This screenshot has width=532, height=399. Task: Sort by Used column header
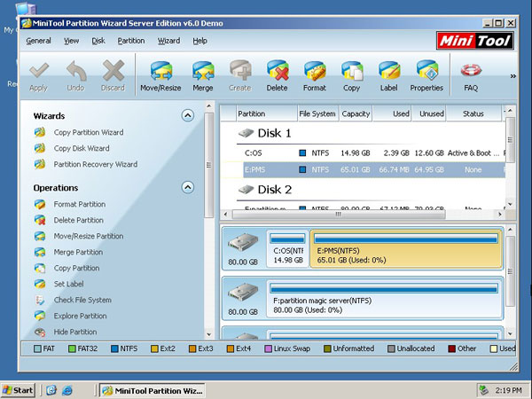coord(392,113)
